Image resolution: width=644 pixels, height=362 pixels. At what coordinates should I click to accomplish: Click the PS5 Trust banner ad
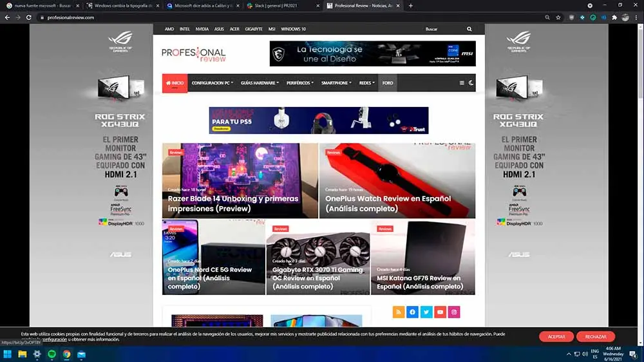pos(319,120)
